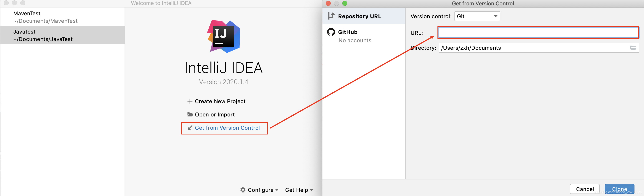
Task: Click the folder icon beside Open or Import
Action: 190,114
